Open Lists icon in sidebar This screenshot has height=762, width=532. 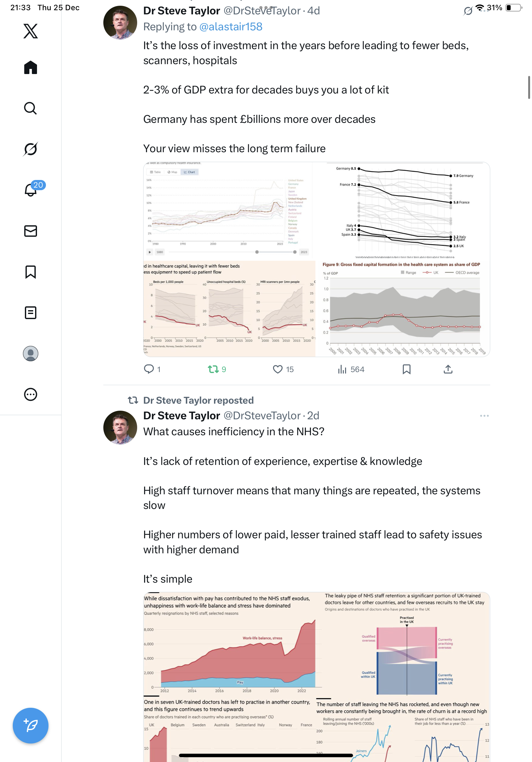(x=31, y=313)
